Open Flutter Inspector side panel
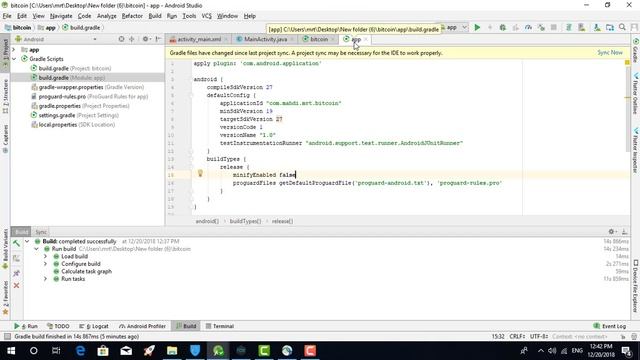 [x=636, y=150]
